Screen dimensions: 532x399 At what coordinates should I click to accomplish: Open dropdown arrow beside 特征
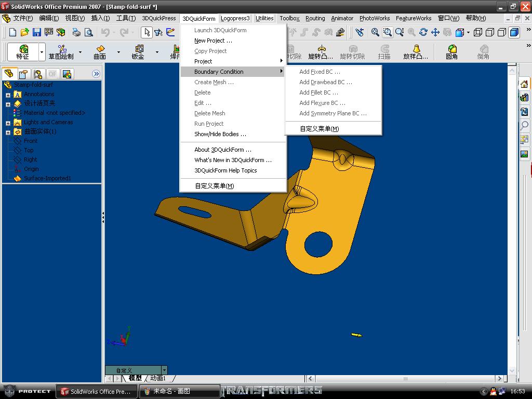pos(42,52)
